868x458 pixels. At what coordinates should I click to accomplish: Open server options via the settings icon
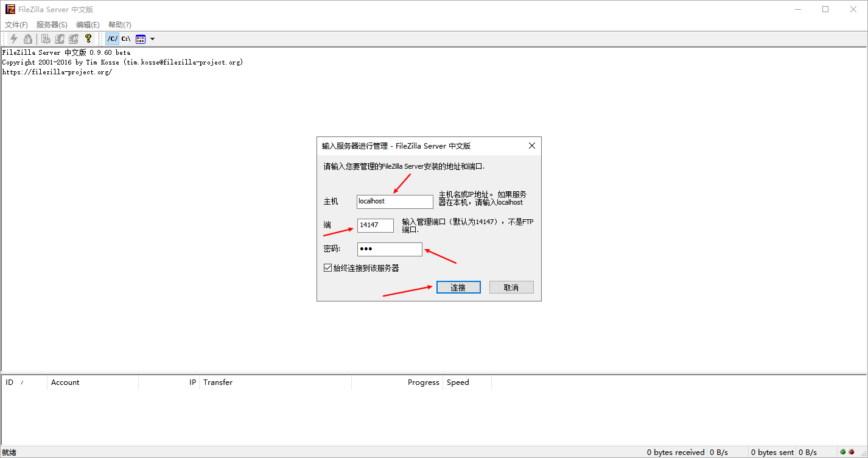point(45,38)
